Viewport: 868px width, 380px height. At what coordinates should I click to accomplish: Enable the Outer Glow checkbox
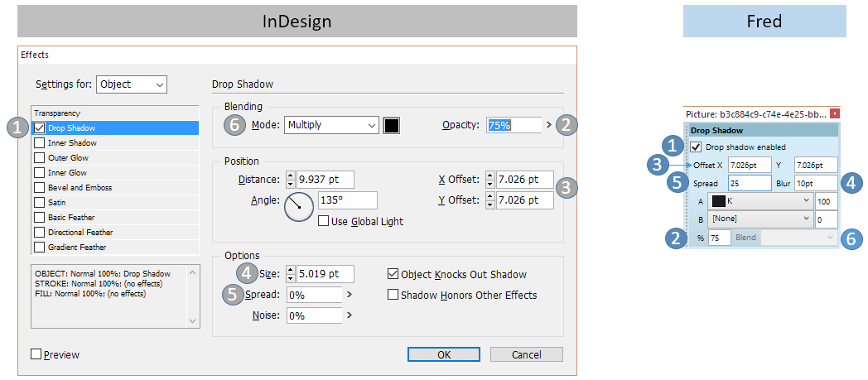coord(39,158)
